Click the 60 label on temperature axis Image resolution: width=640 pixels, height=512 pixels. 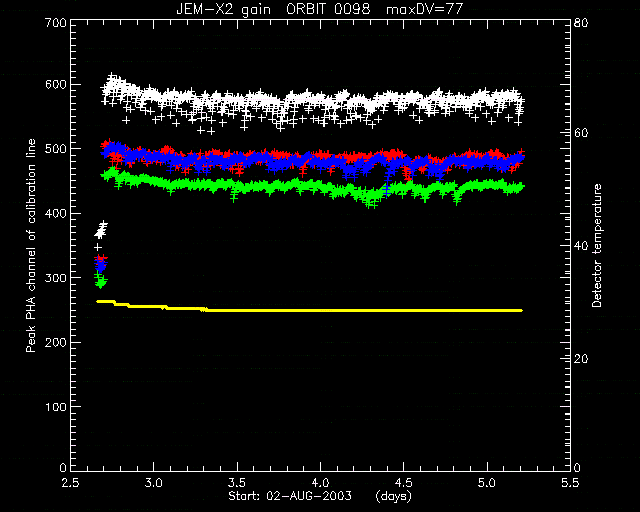click(x=581, y=133)
